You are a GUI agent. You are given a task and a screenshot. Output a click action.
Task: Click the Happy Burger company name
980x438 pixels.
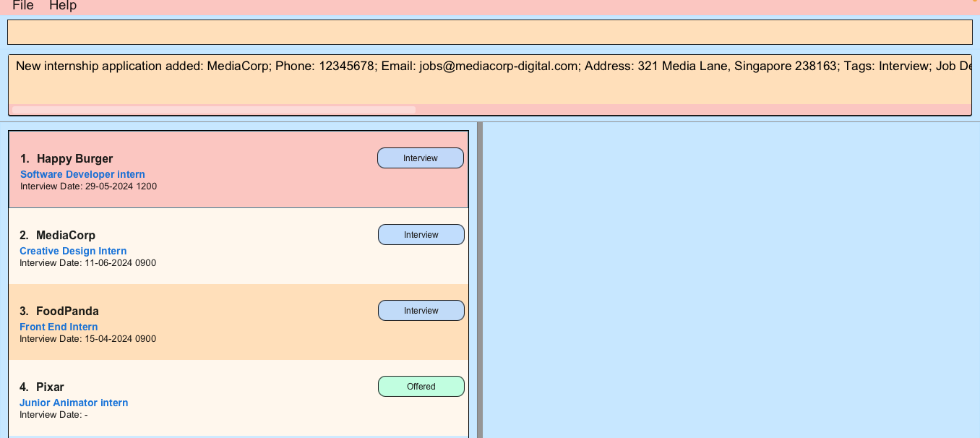pos(75,158)
